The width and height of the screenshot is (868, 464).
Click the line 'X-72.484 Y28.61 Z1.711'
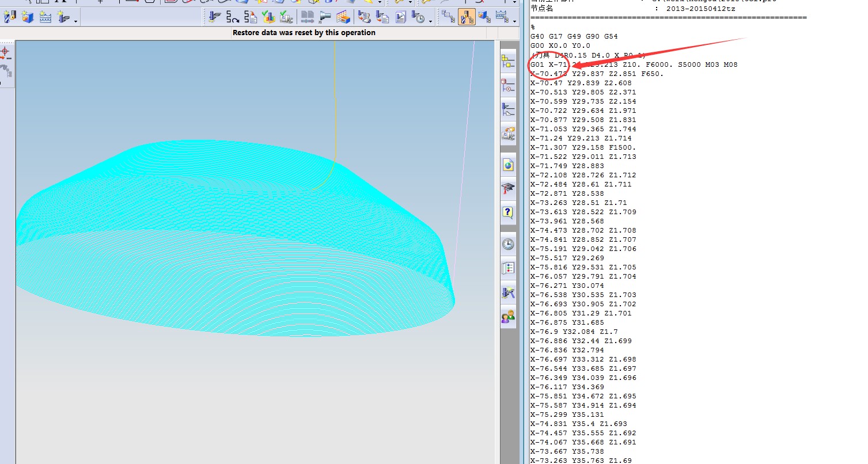coord(581,184)
